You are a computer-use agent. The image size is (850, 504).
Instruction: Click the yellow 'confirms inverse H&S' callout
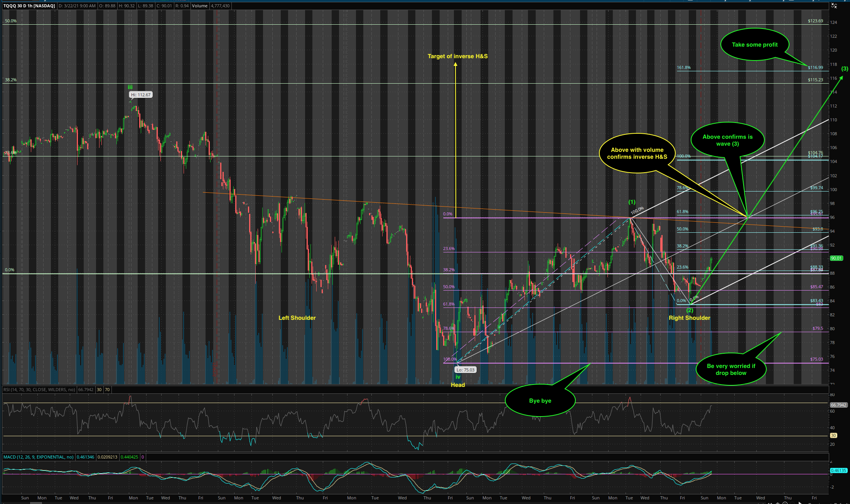tap(637, 153)
